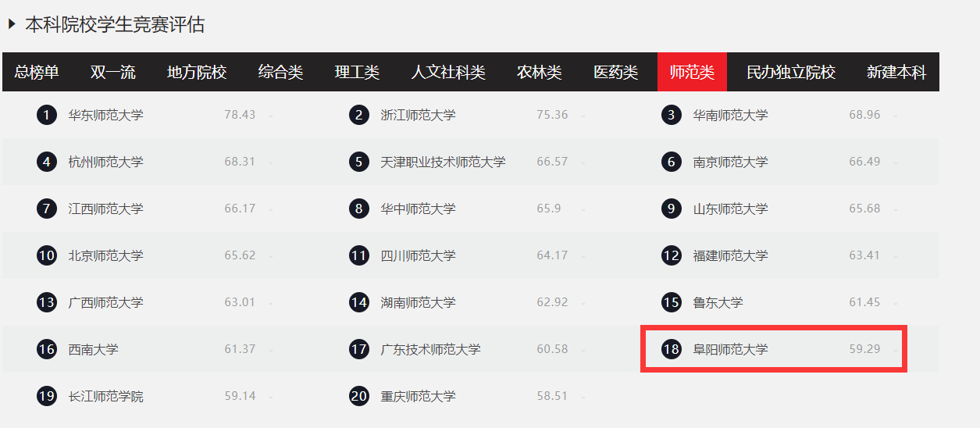Open the 华东师范大学 link
This screenshot has width=980, height=428.
106,116
